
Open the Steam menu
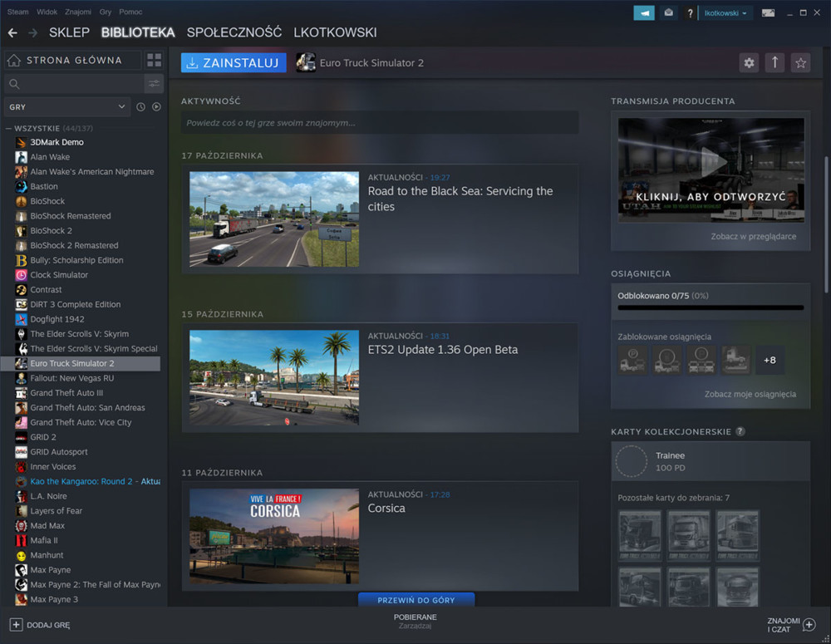pos(18,12)
